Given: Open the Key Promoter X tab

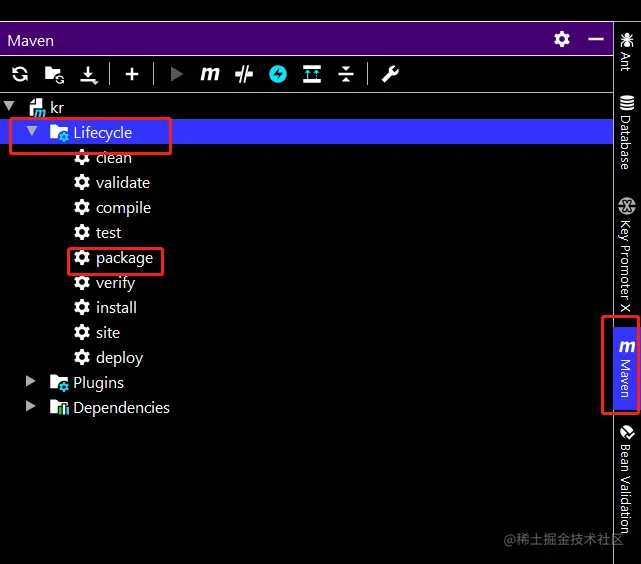Looking at the screenshot, I should pos(626,255).
